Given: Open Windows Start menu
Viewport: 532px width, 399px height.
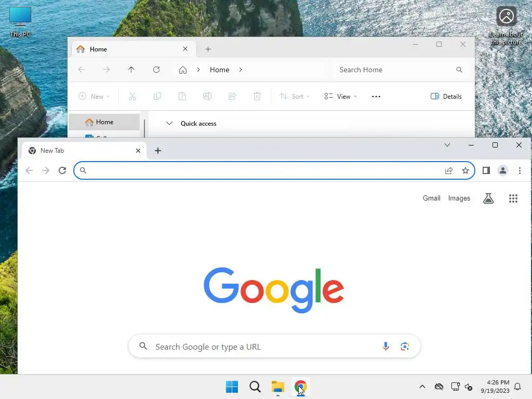Looking at the screenshot, I should click(232, 387).
